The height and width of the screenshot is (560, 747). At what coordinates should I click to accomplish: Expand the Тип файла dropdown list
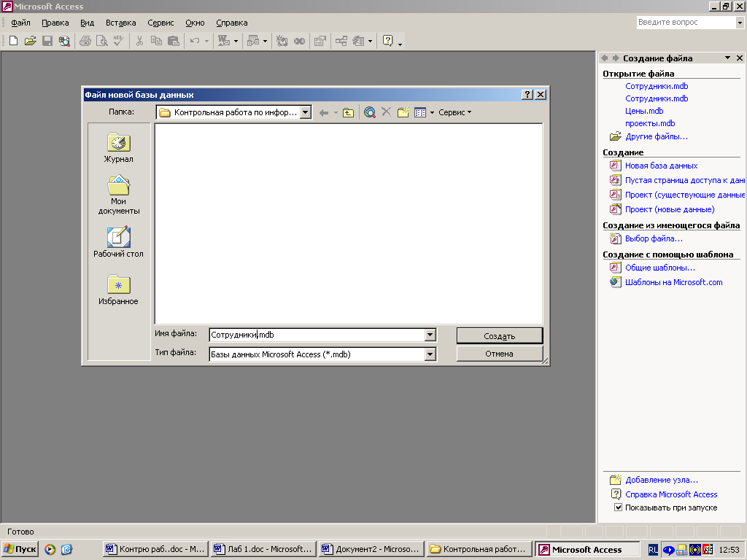(x=430, y=354)
